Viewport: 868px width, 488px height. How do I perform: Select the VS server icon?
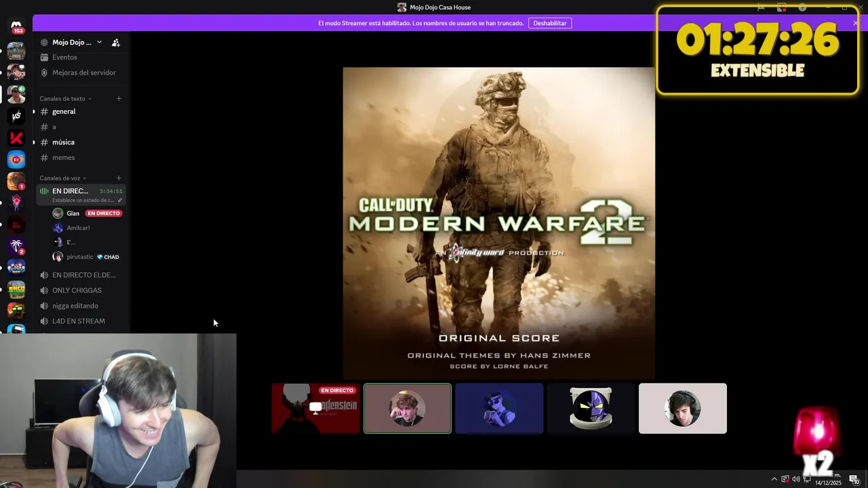[x=16, y=116]
